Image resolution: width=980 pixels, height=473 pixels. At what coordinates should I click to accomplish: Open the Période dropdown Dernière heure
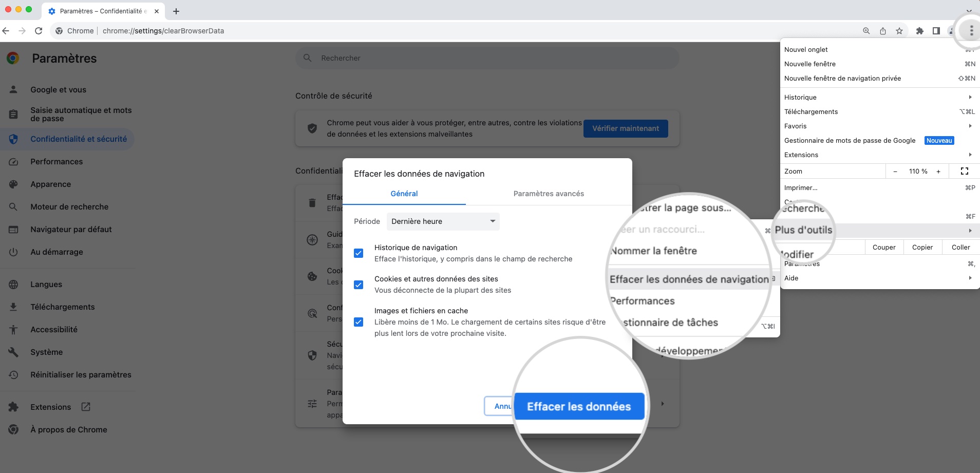[443, 221]
